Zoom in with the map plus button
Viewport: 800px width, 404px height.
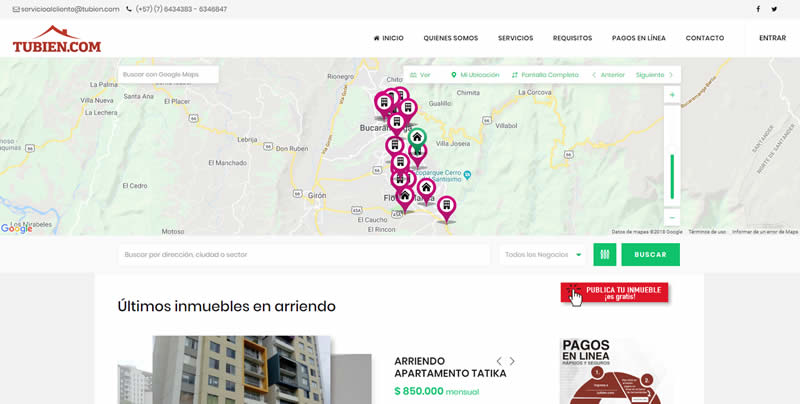(x=672, y=95)
